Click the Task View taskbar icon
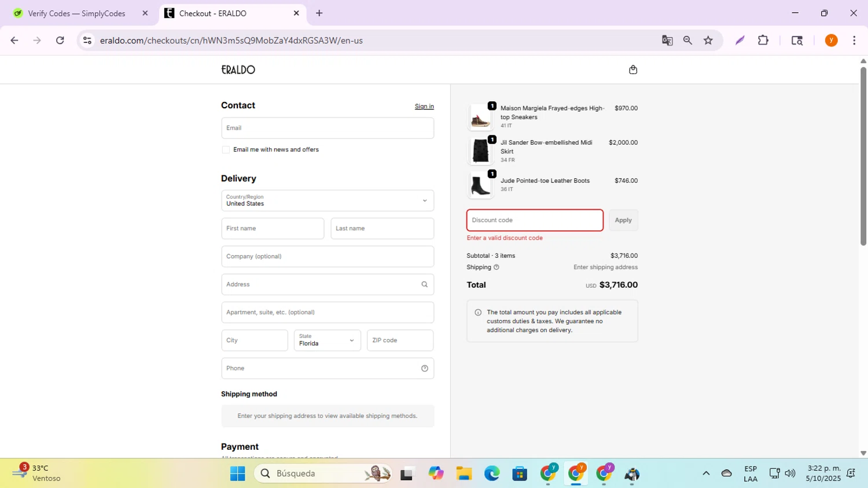This screenshot has height=488, width=868. tap(407, 474)
